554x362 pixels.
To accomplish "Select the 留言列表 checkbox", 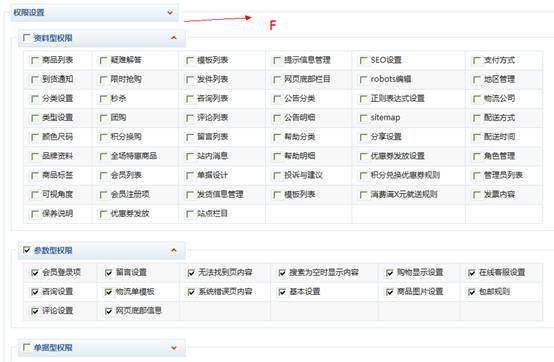I will coord(190,137).
